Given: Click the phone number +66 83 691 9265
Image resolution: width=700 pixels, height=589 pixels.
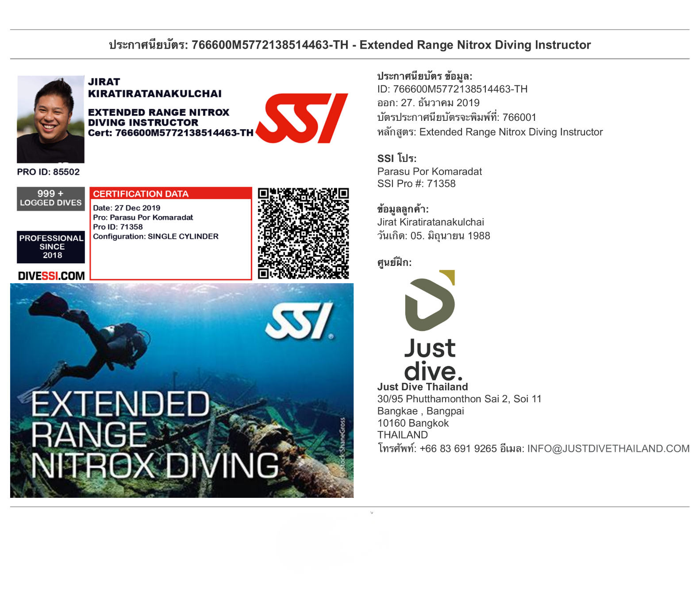Looking at the screenshot, I should point(458,449).
